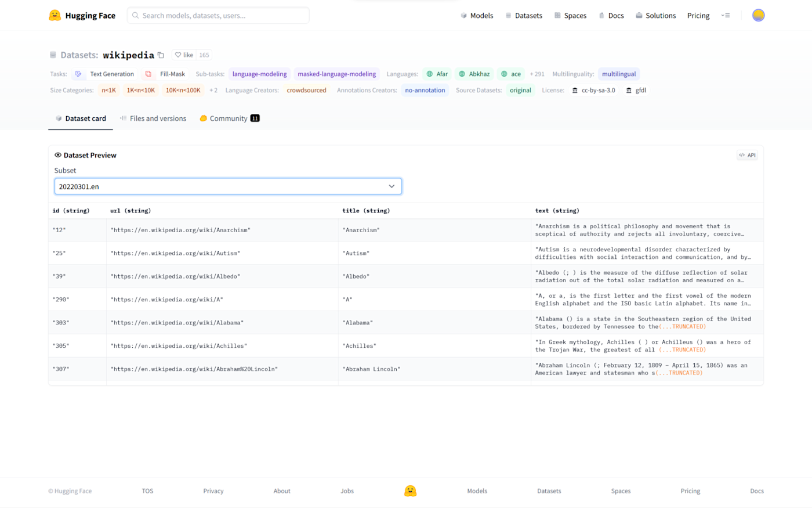Click the Datasets: breadcrumb link
812x508 pixels.
(x=79, y=55)
